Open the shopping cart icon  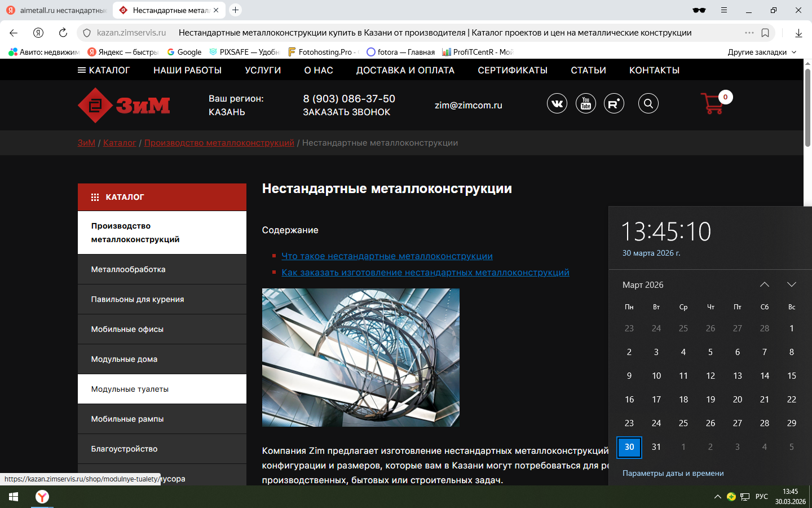[x=713, y=103]
